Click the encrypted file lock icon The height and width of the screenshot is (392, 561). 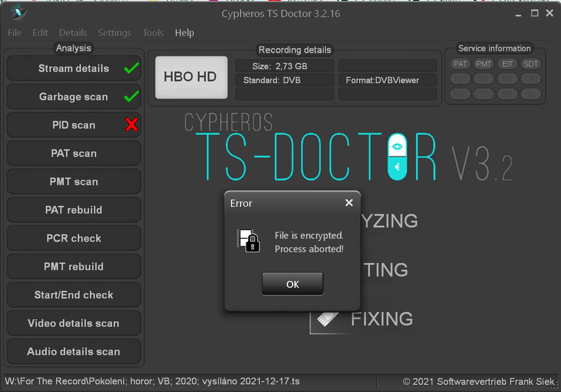click(x=249, y=241)
